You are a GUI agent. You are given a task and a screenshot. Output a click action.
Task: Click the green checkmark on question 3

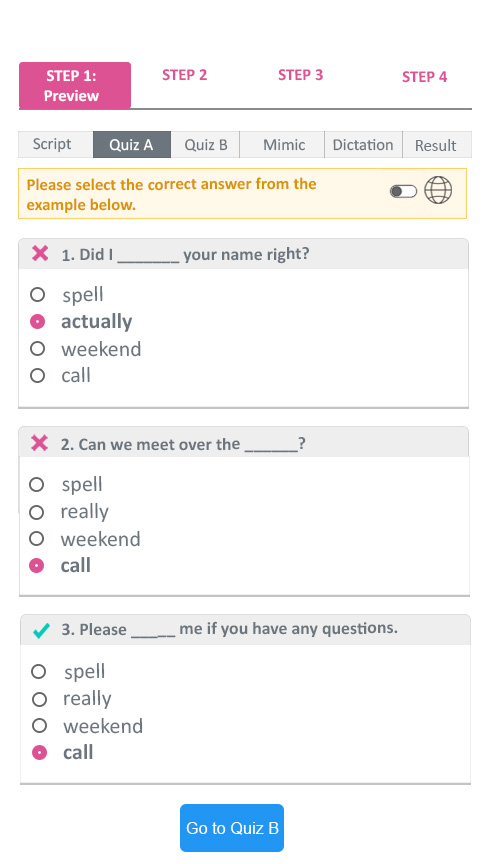[x=41, y=630]
